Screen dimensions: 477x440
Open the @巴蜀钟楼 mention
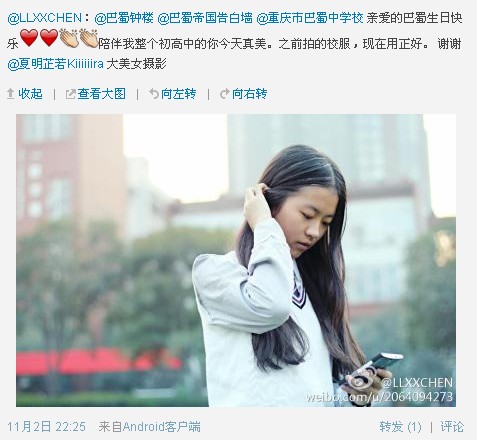[124, 18]
